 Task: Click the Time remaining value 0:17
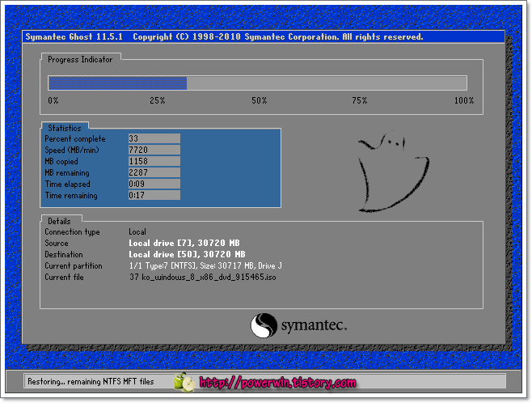tap(154, 195)
